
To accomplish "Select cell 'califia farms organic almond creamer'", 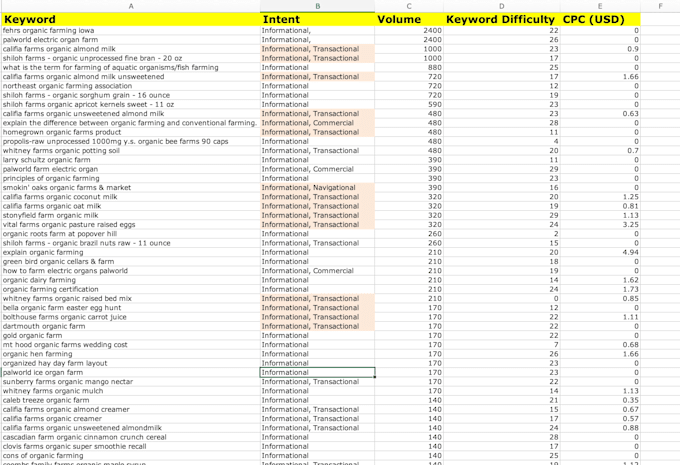I will [x=131, y=409].
